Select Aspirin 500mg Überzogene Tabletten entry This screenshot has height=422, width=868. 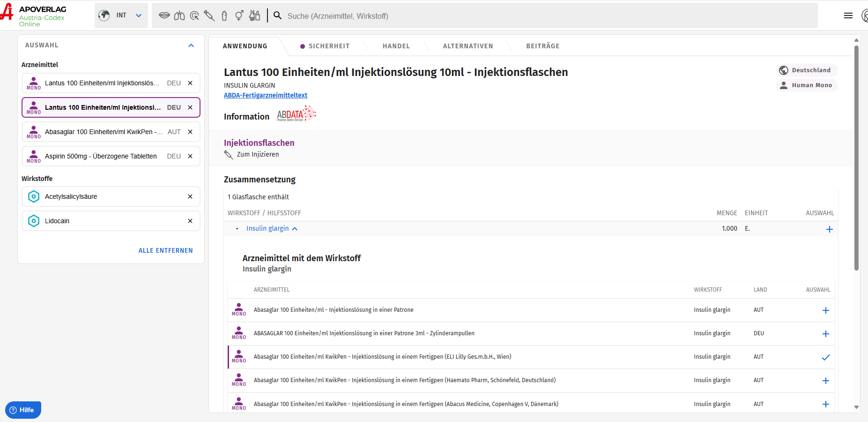111,156
